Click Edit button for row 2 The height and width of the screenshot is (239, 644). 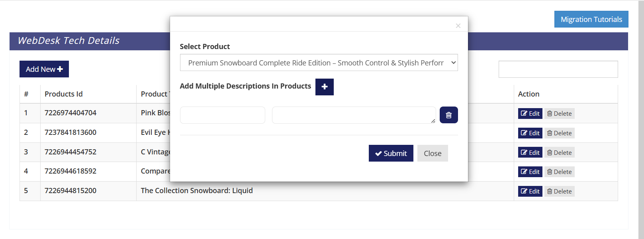tap(530, 133)
